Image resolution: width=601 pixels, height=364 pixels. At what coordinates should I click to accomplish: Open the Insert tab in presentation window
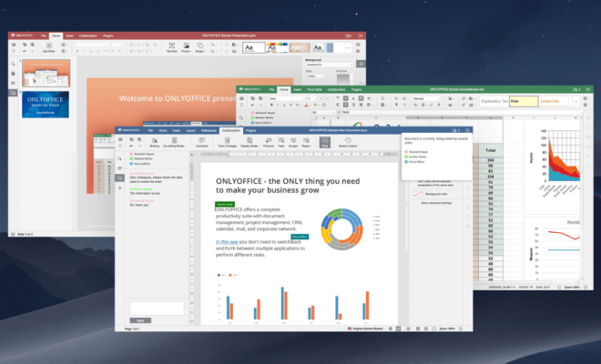(69, 36)
